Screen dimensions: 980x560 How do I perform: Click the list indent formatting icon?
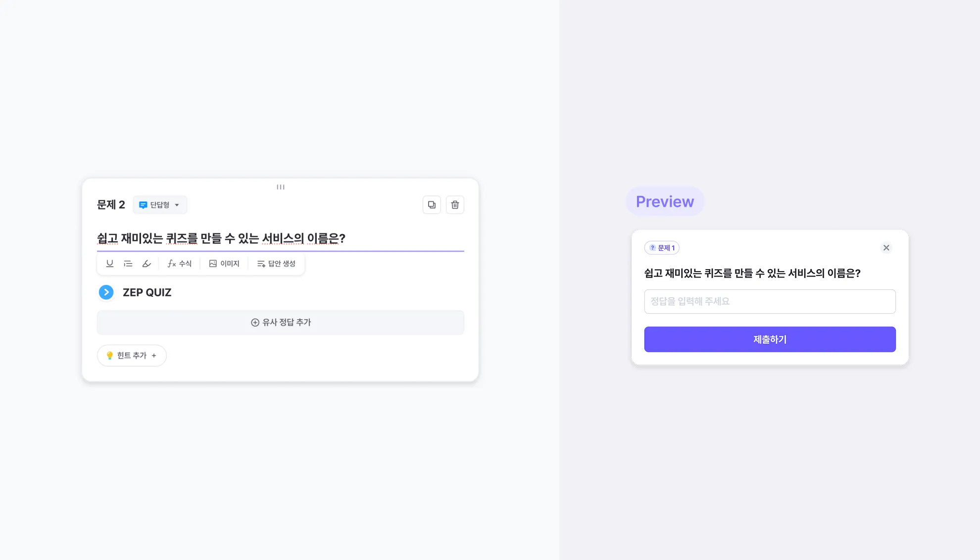coord(128,264)
